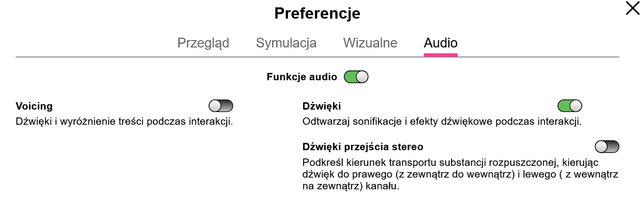
Task: Click the Voicing description about wyróżnienie treści
Action: coord(124,121)
